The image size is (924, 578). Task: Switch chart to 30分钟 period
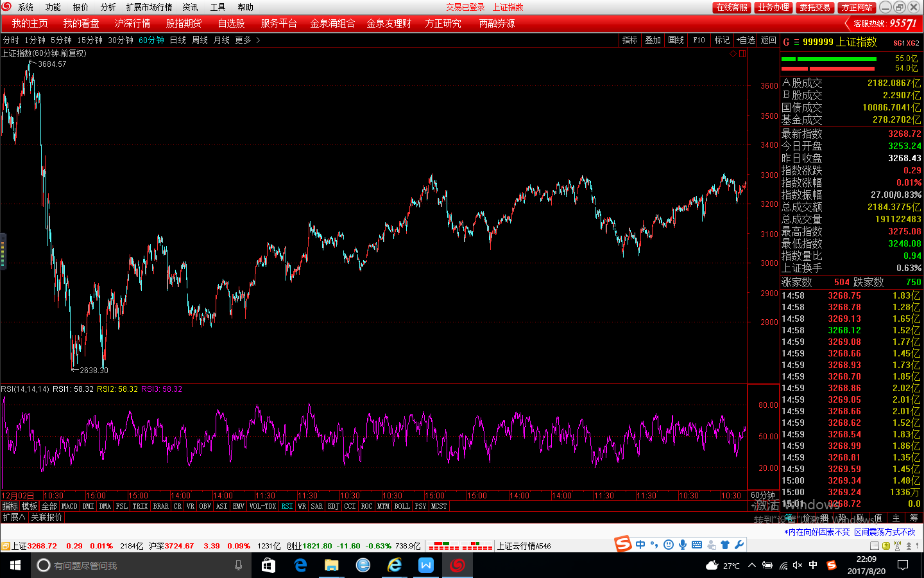(x=121, y=40)
